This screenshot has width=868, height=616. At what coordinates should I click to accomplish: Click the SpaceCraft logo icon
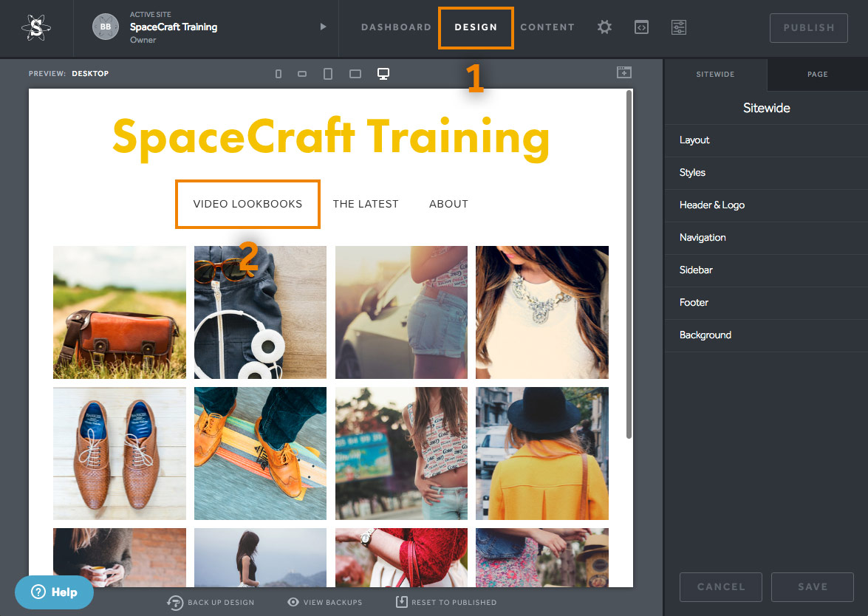click(x=36, y=27)
